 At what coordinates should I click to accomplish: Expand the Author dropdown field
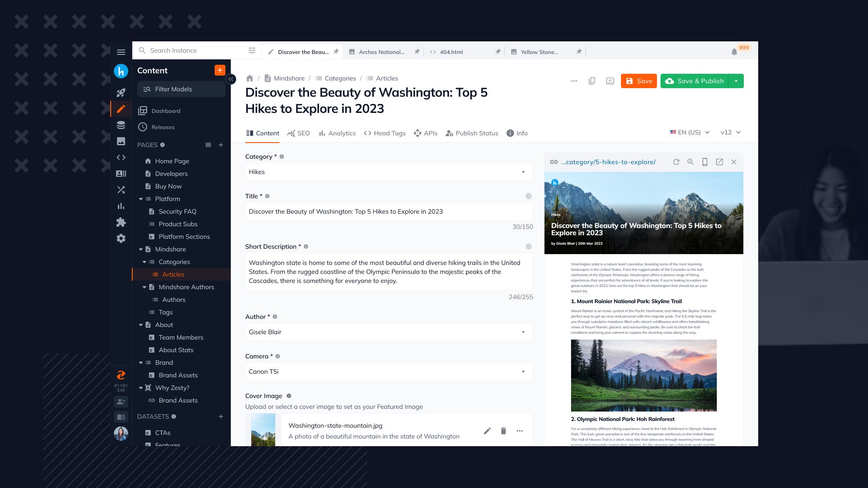523,332
